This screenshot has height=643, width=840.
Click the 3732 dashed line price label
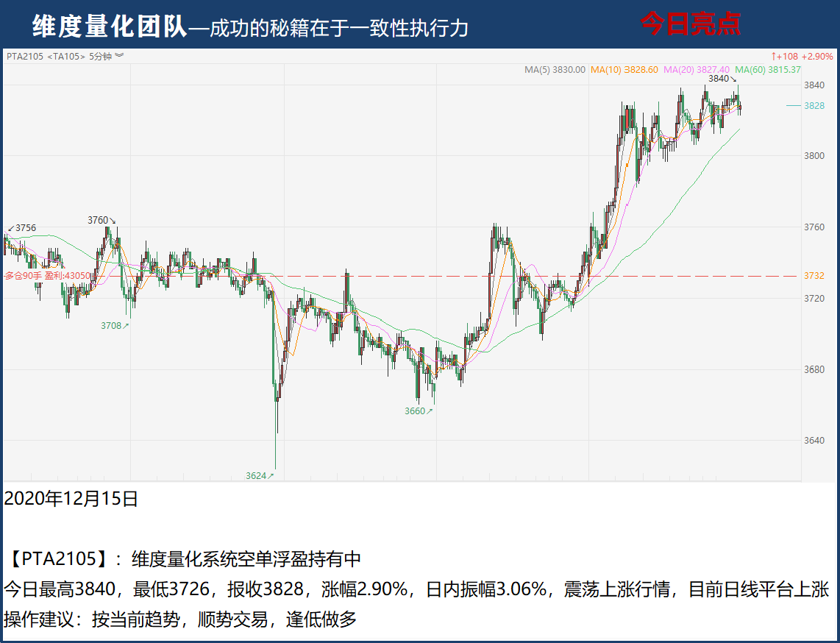coord(814,276)
